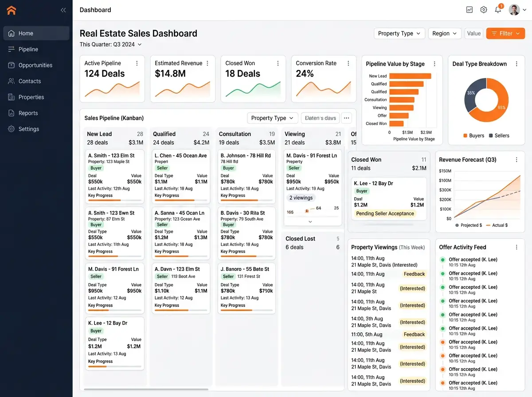Image resolution: width=532 pixels, height=397 pixels.
Task: Click the Actual $ legend entry
Action: tap(497, 225)
